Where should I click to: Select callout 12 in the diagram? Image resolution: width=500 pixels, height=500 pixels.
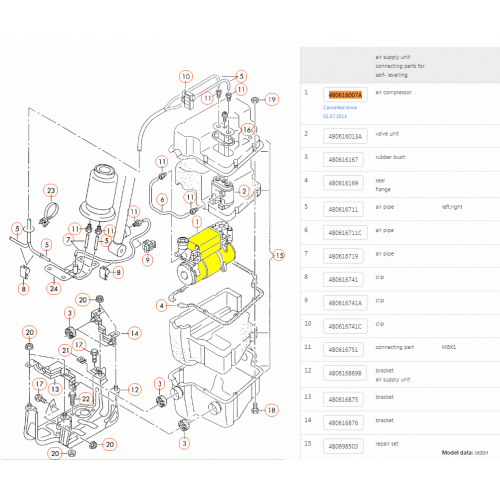(135, 389)
